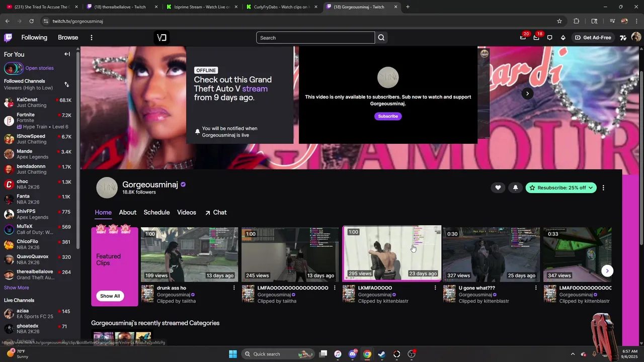The image size is (644, 362).
Task: Open Chrome from the taskbar
Action: pos(367,354)
